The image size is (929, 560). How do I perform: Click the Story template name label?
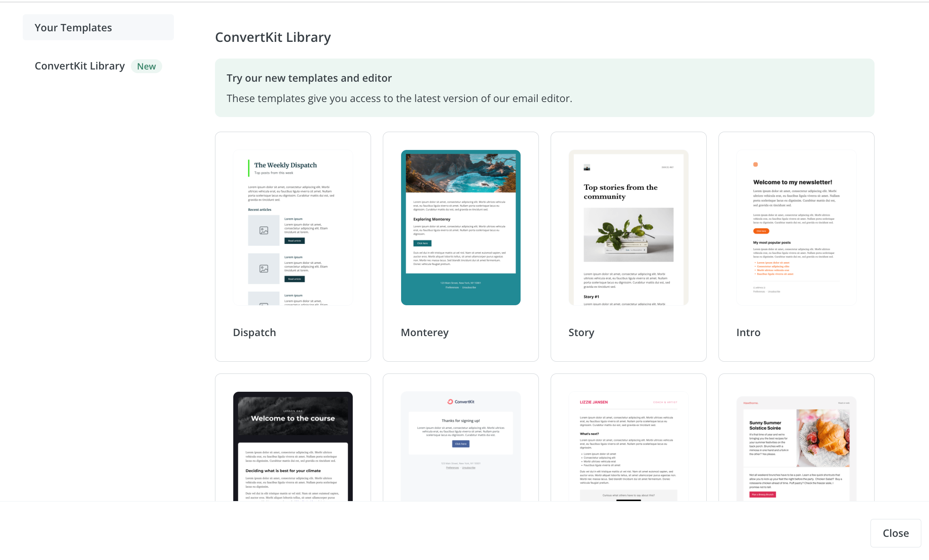(581, 332)
